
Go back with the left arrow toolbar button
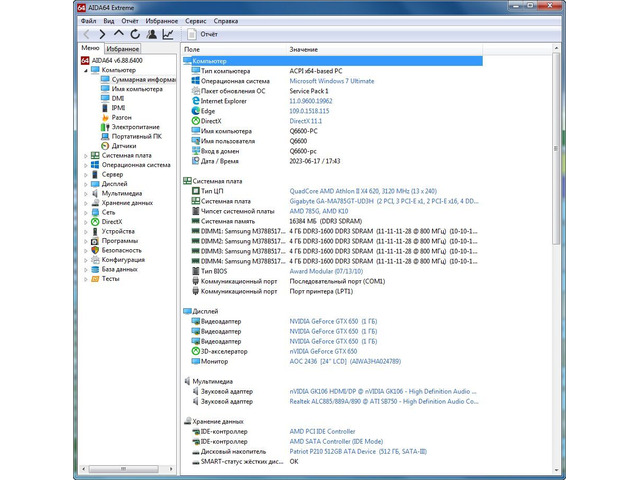86,34
